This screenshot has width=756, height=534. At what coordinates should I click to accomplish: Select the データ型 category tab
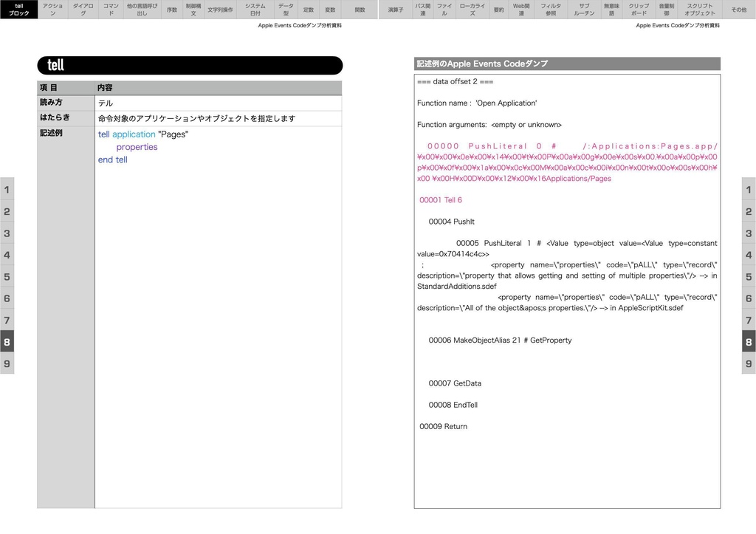tap(285, 8)
